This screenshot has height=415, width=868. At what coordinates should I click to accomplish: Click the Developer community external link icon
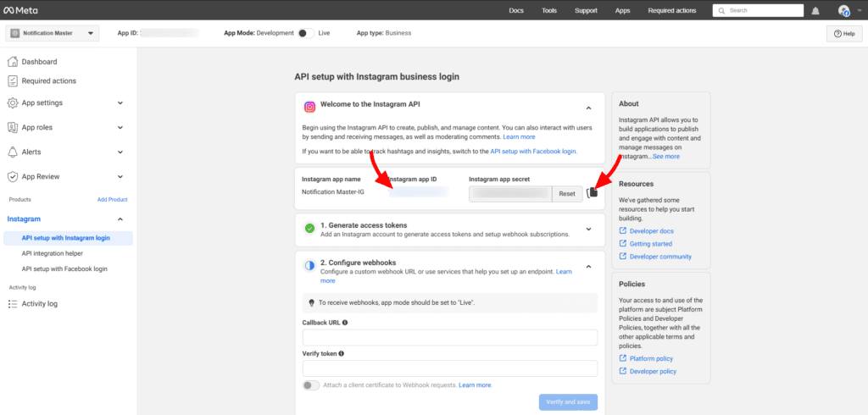[623, 256]
